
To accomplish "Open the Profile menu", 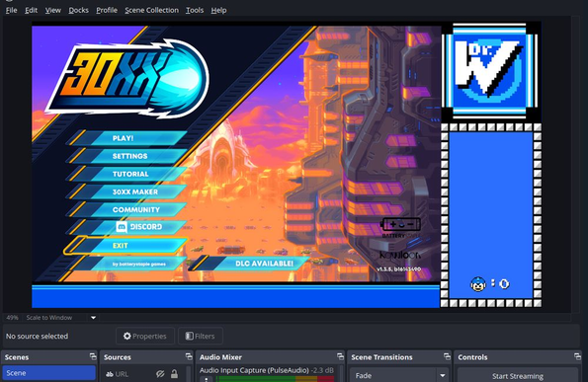I will [x=107, y=10].
